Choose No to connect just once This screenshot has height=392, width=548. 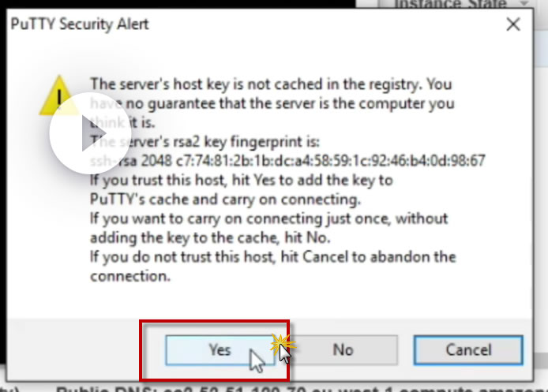point(343,350)
